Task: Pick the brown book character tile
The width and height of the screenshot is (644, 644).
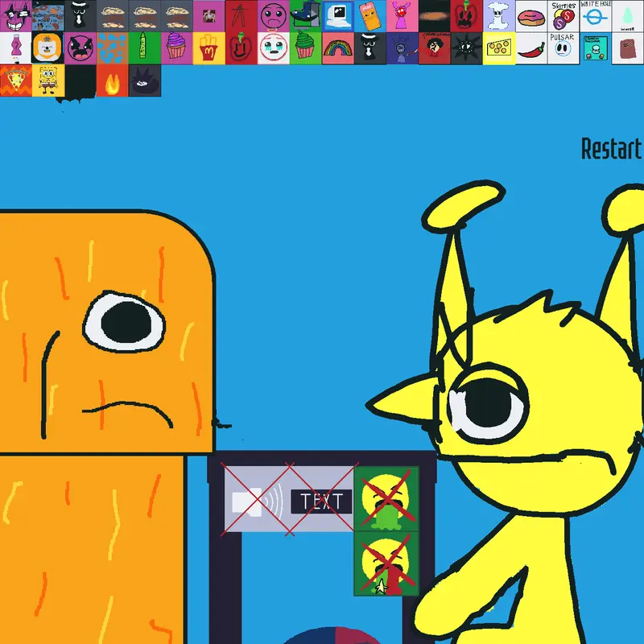Action: (628, 48)
